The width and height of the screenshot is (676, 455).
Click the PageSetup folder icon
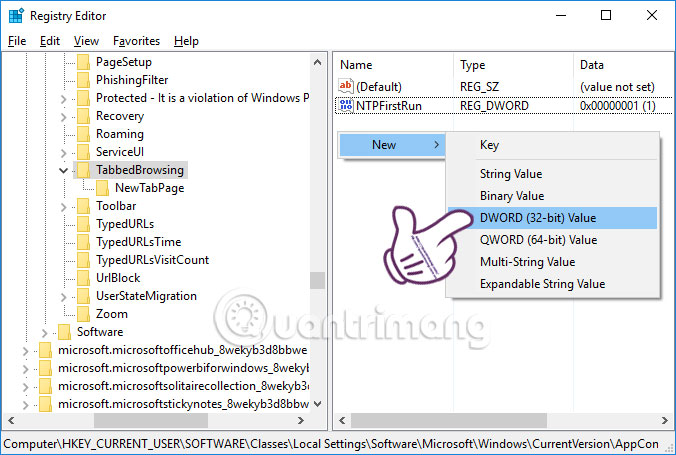click(x=84, y=62)
